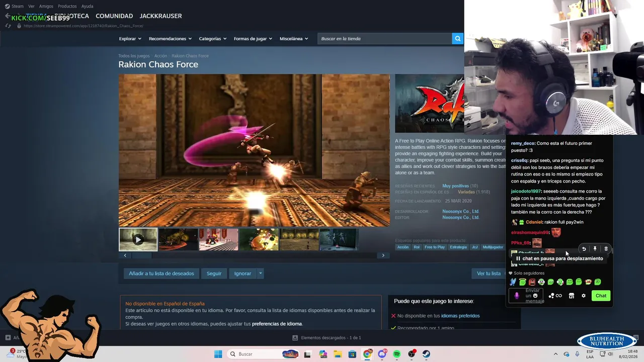Click the undo arrow icon in chat message actions
This screenshot has width=644, height=362.
pyautogui.click(x=584, y=249)
